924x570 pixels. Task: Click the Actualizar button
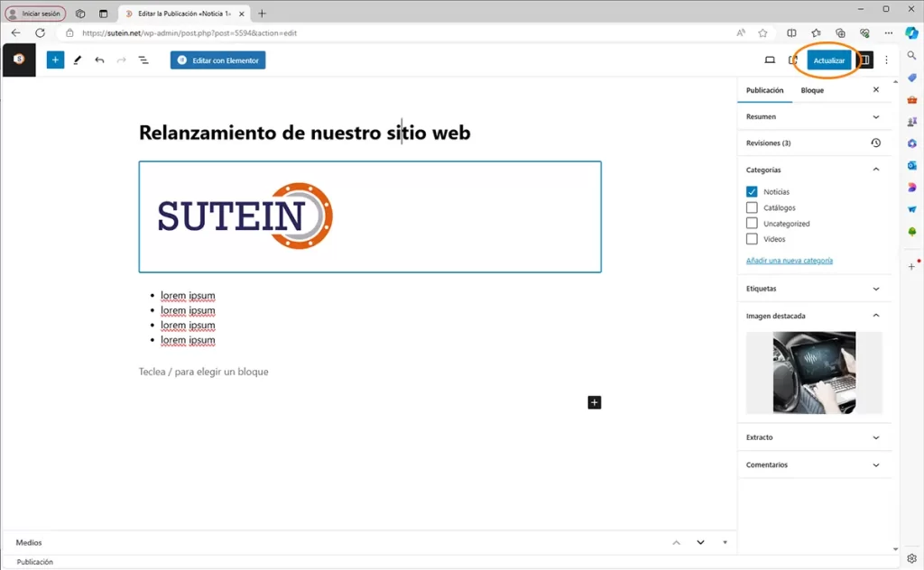click(829, 60)
